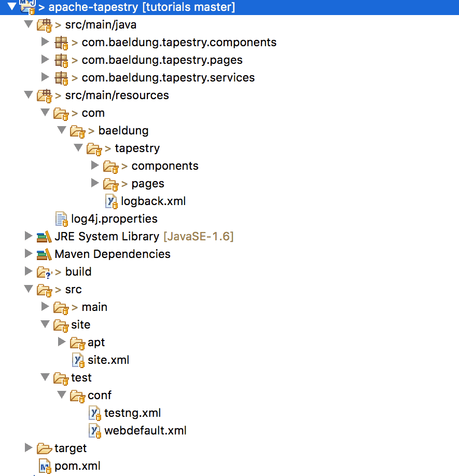Collapse the apache-tapestry project node
This screenshot has width=459, height=476.
(12, 6)
